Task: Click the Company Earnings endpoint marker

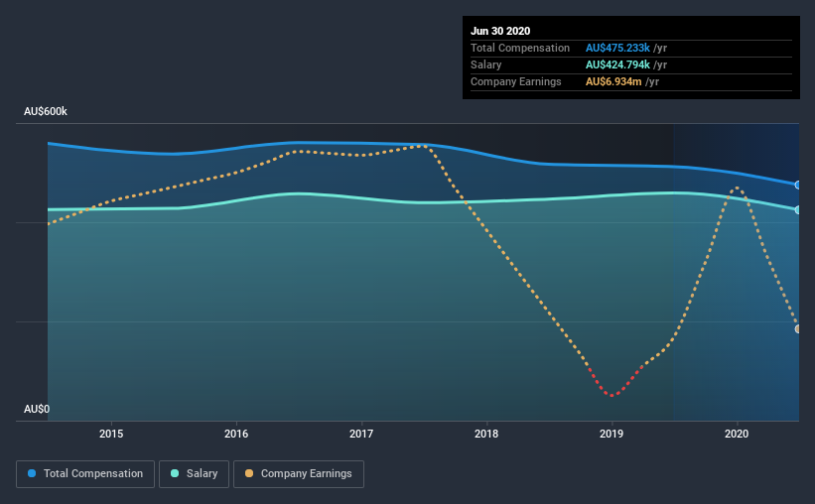Action: click(797, 329)
